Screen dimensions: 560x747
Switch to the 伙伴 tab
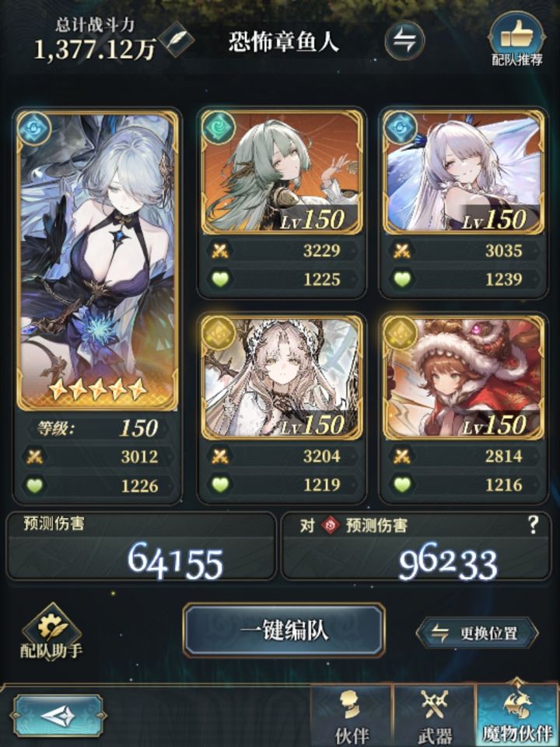pos(352,714)
